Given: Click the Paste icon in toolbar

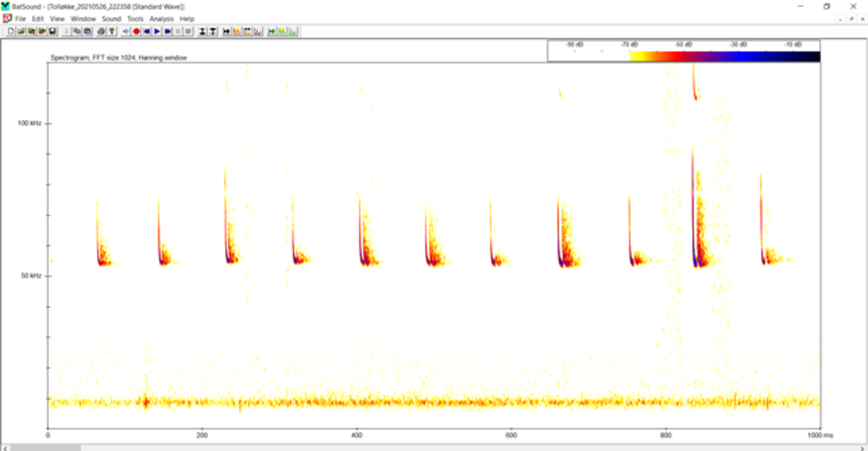Looking at the screenshot, I should pos(87,32).
